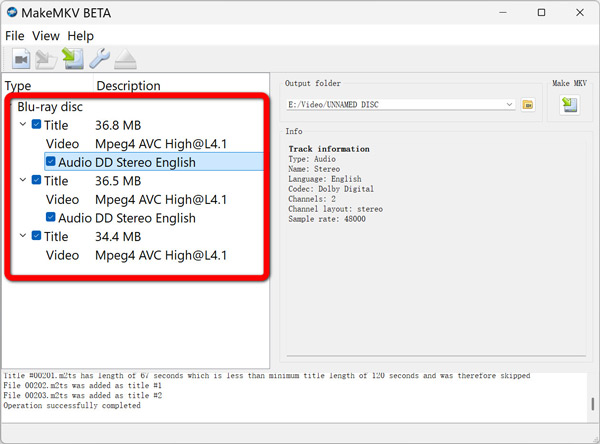Open the Help menu

pos(80,36)
